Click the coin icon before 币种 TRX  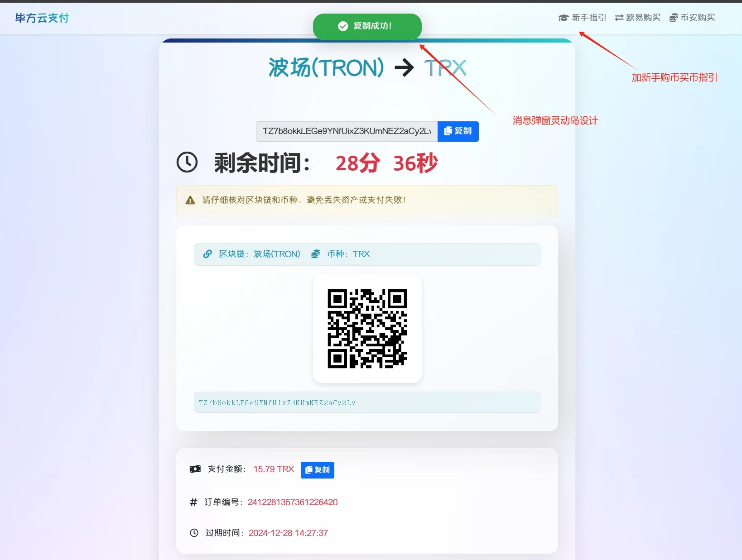pyautogui.click(x=316, y=254)
